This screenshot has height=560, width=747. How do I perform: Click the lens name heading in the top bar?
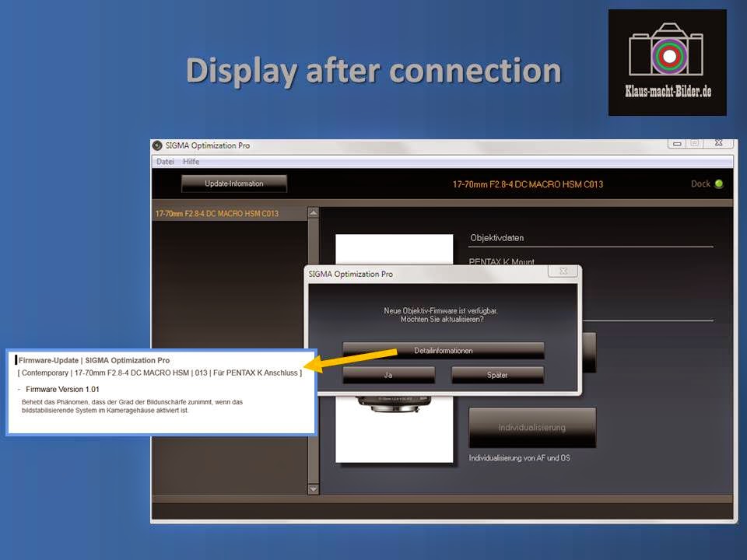(528, 184)
